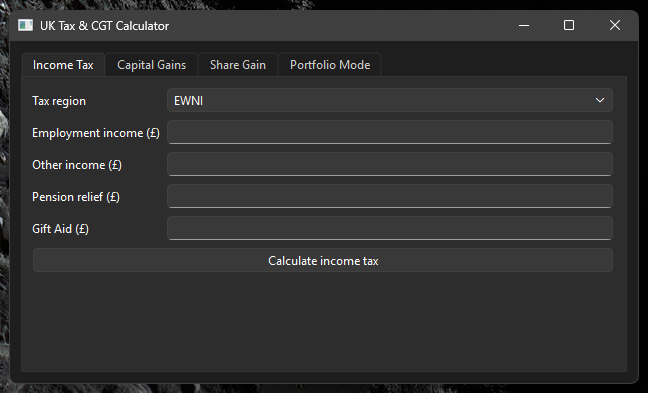Switch to the Income Tax tab
The image size is (648, 393).
point(63,65)
